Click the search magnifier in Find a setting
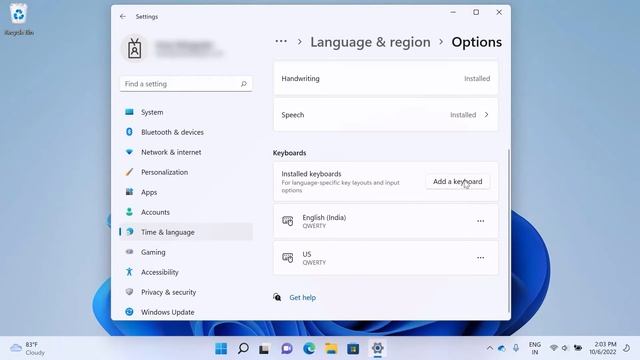The width and height of the screenshot is (640, 360). [244, 84]
